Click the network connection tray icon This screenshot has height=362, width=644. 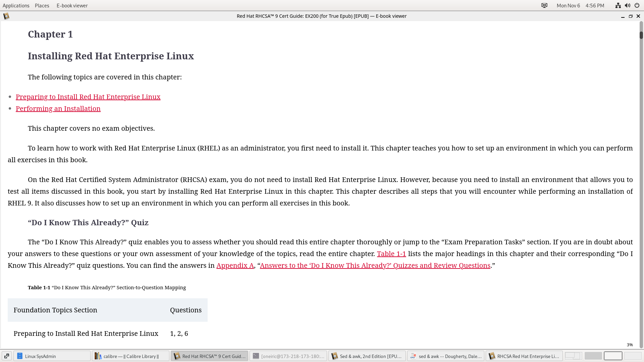(618, 5)
